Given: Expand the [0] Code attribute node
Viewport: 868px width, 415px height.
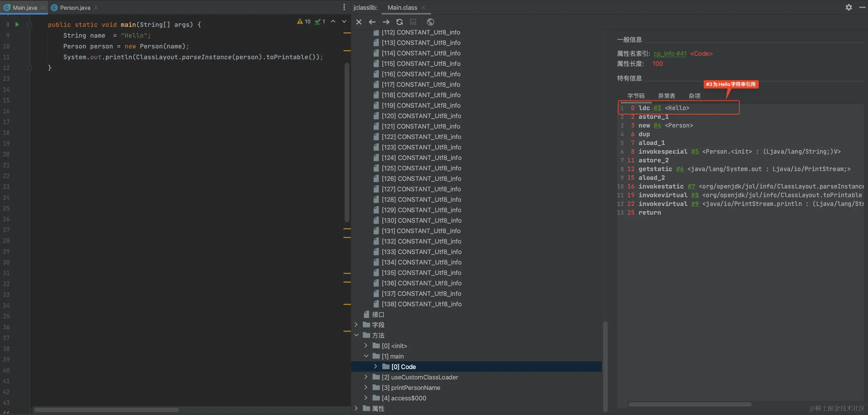Looking at the screenshot, I should coord(376,367).
